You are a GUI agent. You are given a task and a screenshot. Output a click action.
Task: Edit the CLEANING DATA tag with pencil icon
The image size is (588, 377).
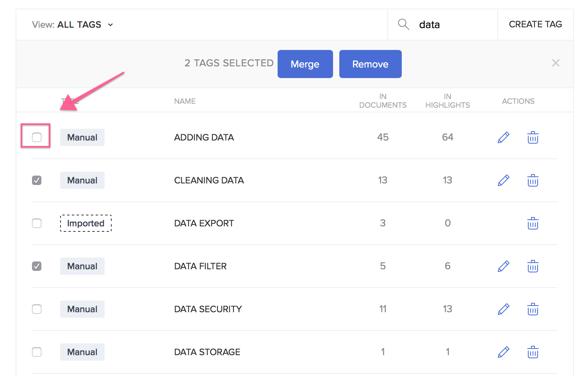pos(504,180)
